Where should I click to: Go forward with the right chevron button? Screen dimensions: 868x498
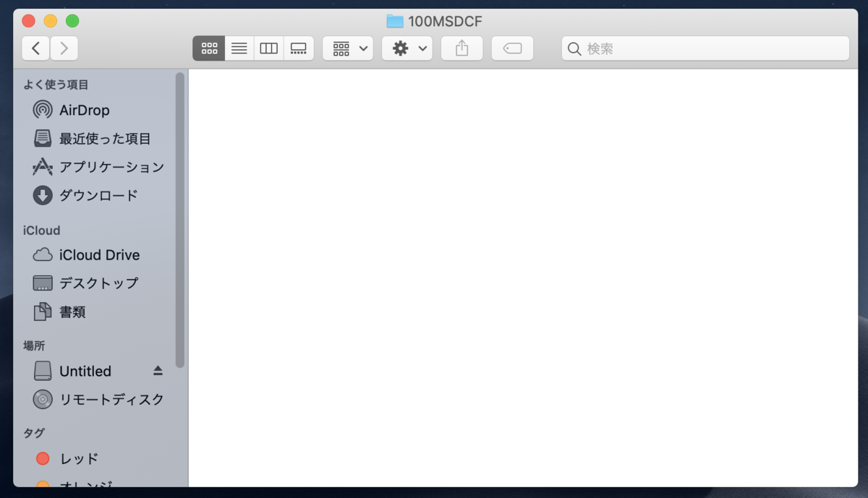tap(64, 48)
